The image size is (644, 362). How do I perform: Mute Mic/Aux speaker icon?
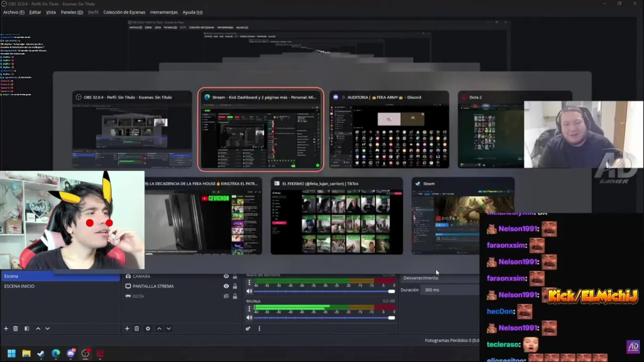(249, 317)
